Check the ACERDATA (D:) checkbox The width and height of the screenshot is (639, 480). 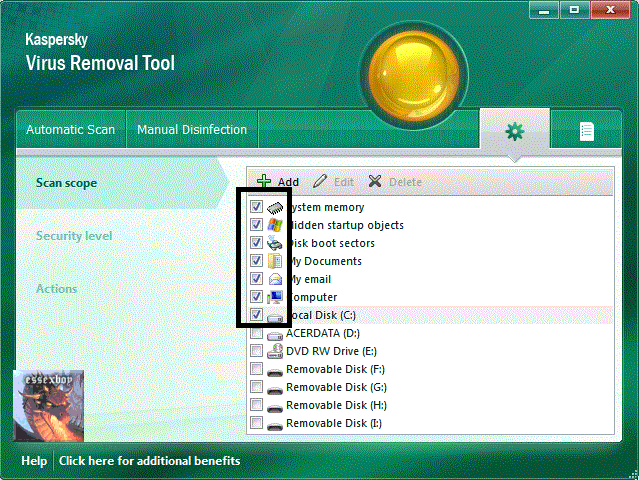pyautogui.click(x=256, y=332)
